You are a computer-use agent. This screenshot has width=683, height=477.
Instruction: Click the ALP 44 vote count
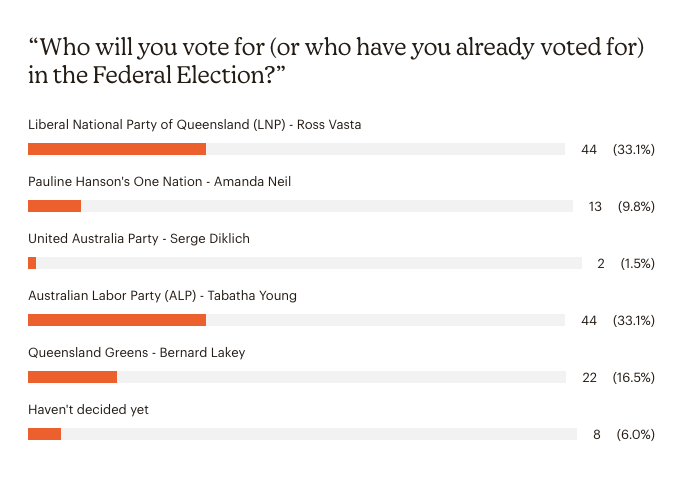point(588,321)
